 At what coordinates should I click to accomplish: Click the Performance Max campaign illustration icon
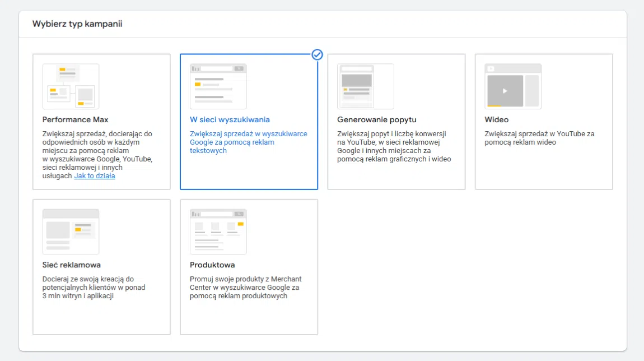(71, 86)
